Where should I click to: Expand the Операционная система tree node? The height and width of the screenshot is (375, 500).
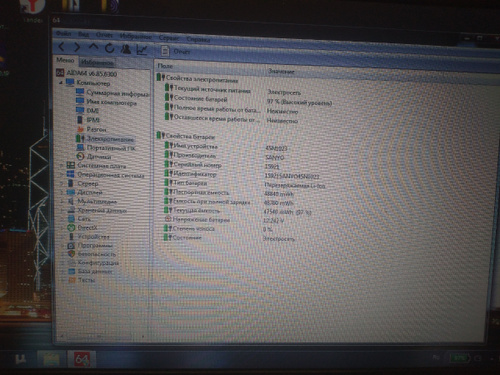pyautogui.click(x=62, y=174)
